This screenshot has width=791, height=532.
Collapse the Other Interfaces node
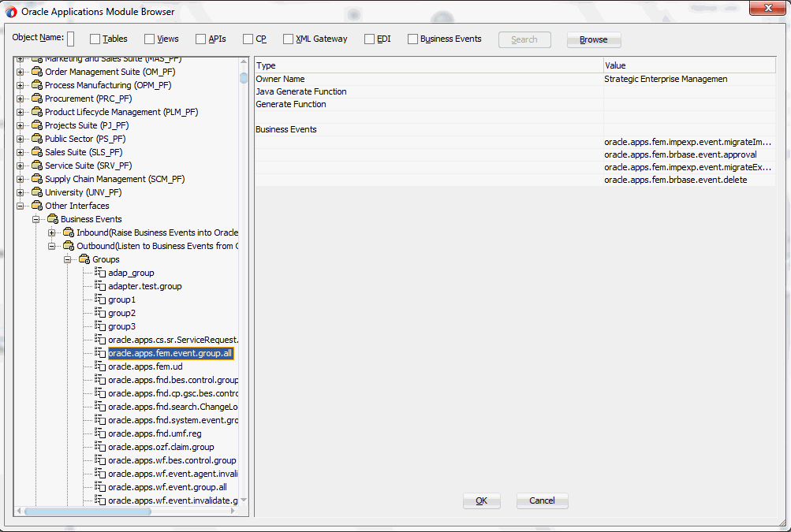[x=21, y=206]
